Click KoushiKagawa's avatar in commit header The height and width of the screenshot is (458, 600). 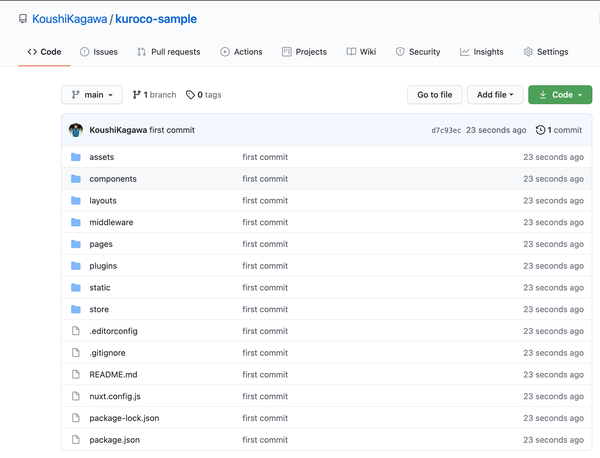coord(76,130)
